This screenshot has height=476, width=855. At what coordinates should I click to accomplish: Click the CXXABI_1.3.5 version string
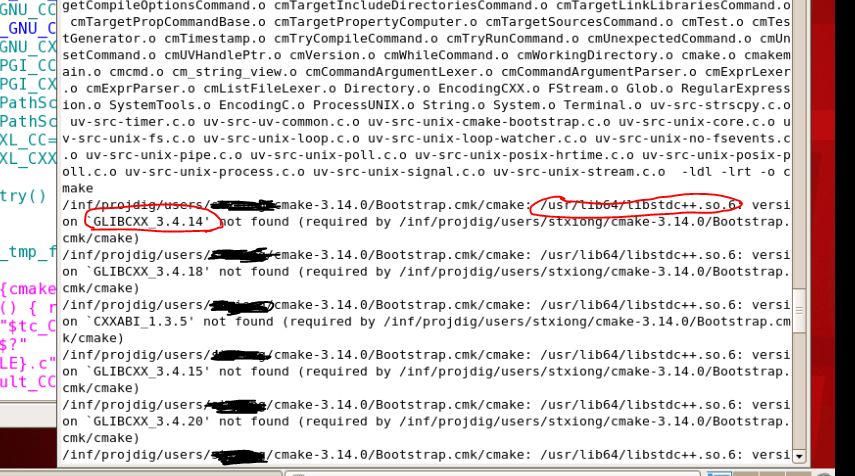pos(141,321)
